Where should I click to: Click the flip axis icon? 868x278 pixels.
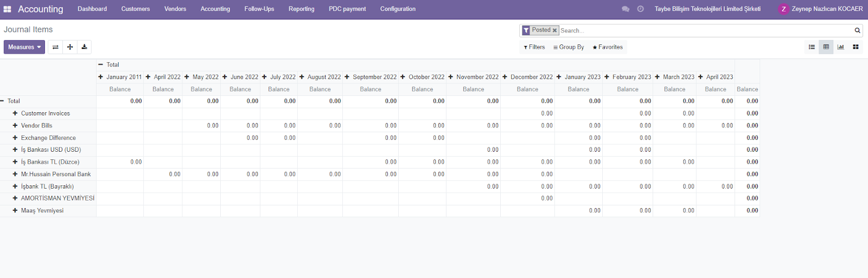[x=55, y=47]
